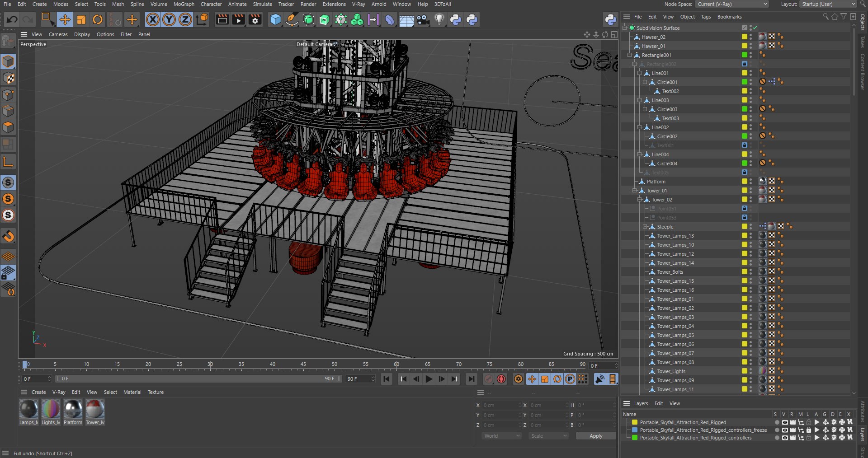Image resolution: width=868 pixels, height=458 pixels.
Task: Select the Scale tool
Action: [x=81, y=19]
